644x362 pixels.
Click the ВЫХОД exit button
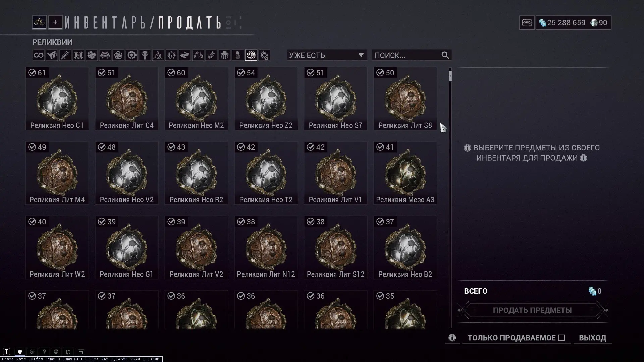pyautogui.click(x=592, y=338)
